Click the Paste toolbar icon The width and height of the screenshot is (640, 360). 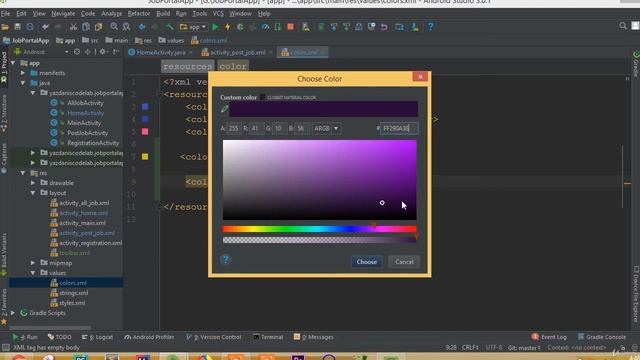click(x=98, y=27)
